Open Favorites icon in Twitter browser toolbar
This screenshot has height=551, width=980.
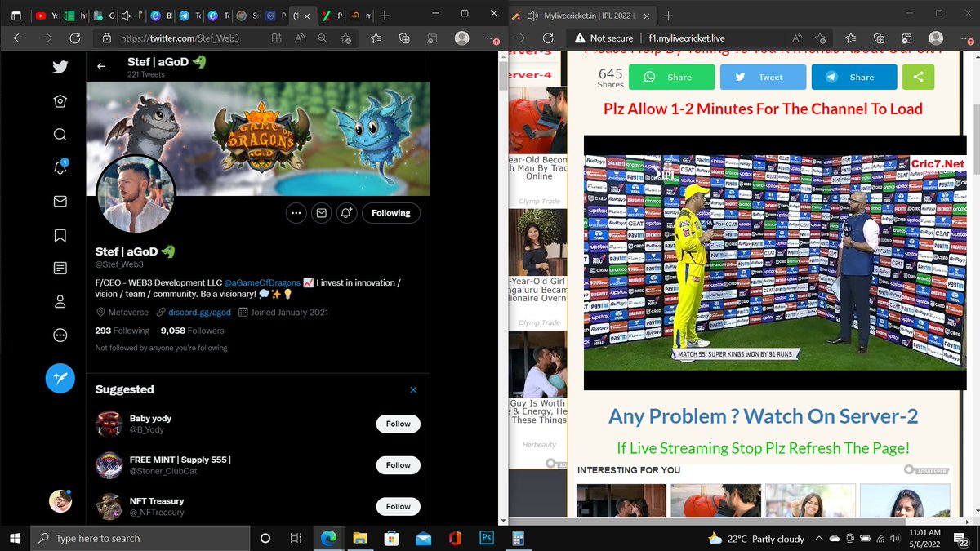click(x=376, y=38)
